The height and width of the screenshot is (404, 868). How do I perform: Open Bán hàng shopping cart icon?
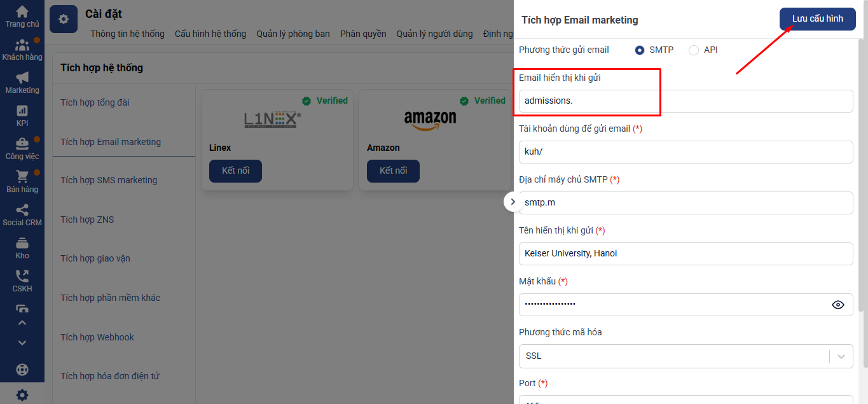tap(22, 177)
